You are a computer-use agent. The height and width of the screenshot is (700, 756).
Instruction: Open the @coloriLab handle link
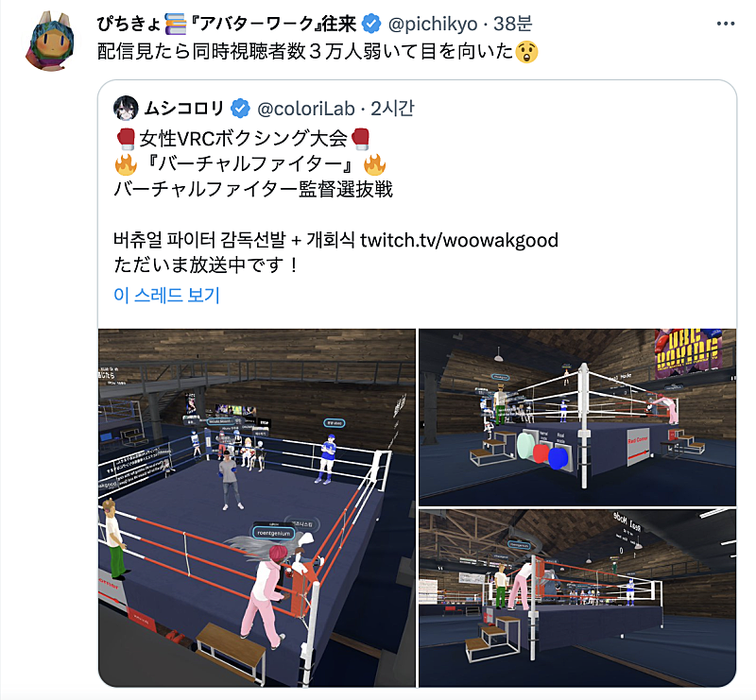click(x=306, y=109)
